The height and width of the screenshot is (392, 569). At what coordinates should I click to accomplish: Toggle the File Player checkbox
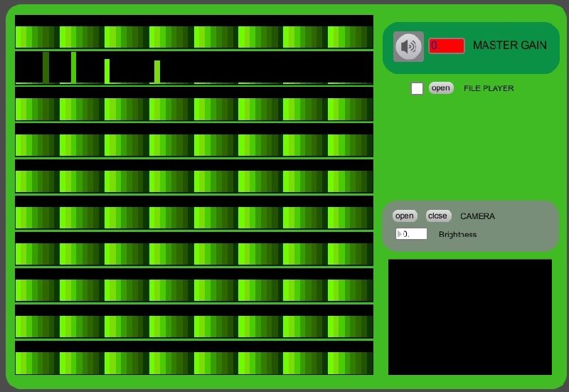(x=418, y=88)
